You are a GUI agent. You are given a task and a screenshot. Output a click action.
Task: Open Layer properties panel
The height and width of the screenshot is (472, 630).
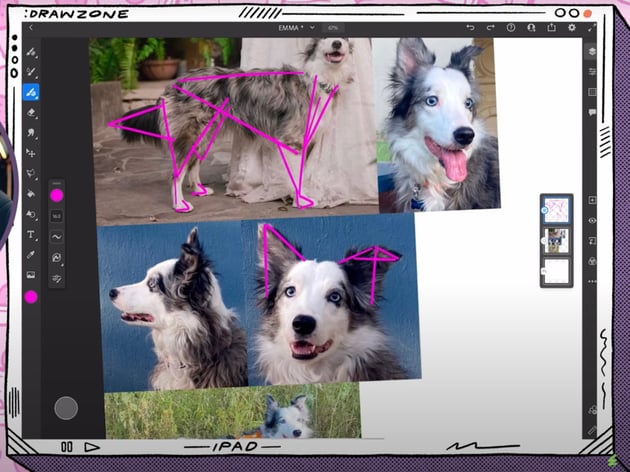tap(592, 72)
